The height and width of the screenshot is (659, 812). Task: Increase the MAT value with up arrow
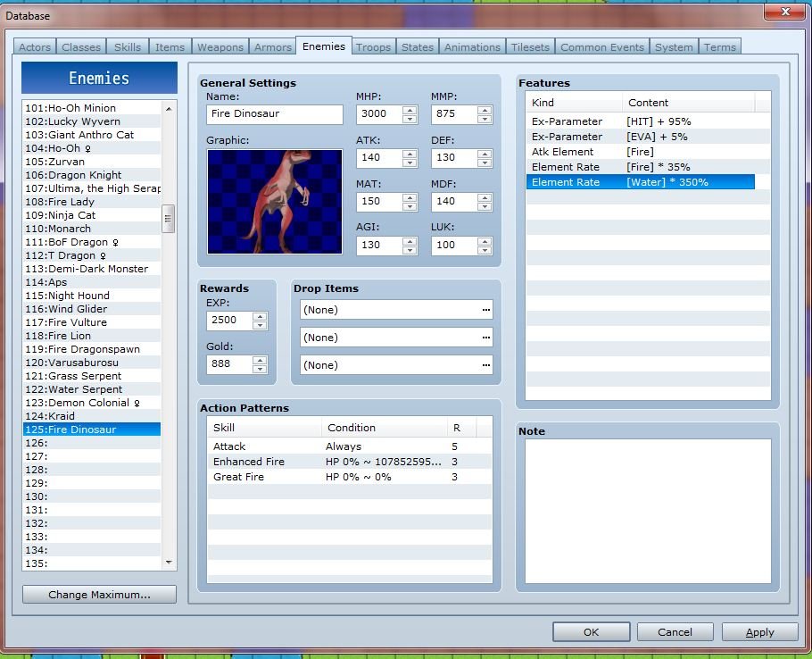(410, 197)
